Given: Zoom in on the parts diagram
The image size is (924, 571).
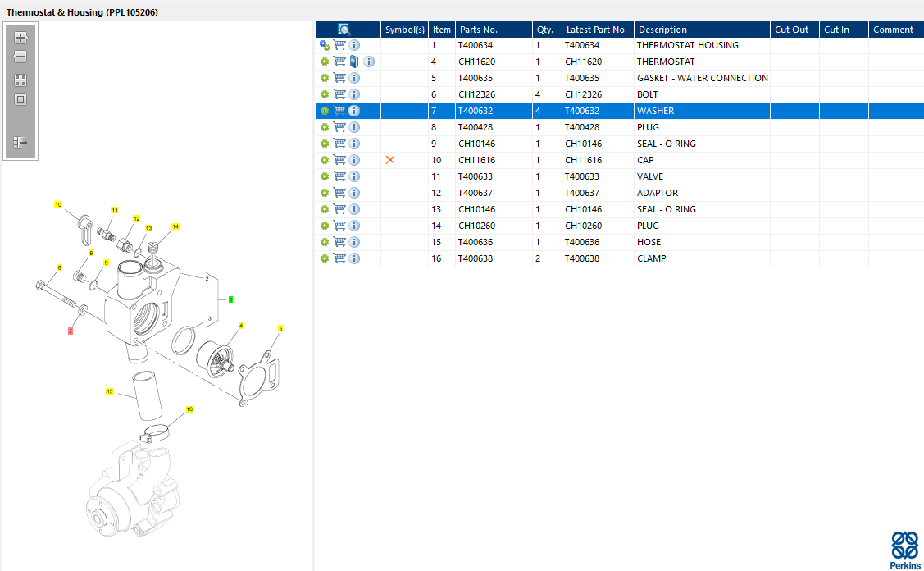Looking at the screenshot, I should coord(20,38).
